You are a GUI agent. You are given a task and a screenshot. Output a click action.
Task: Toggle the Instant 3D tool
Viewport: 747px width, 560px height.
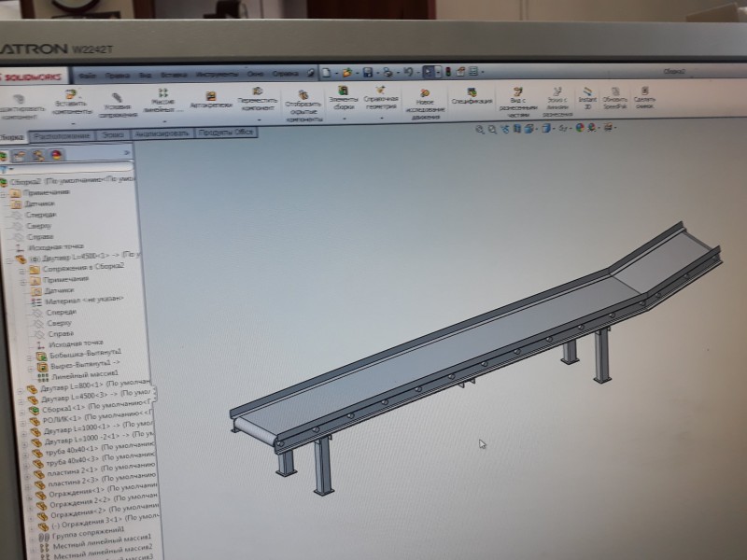coord(587,98)
